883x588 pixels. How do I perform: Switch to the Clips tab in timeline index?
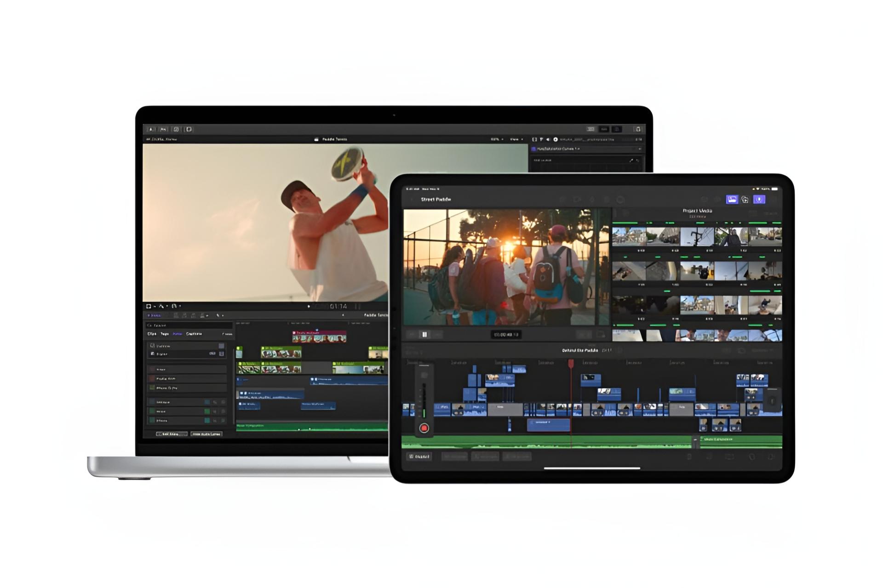152,334
